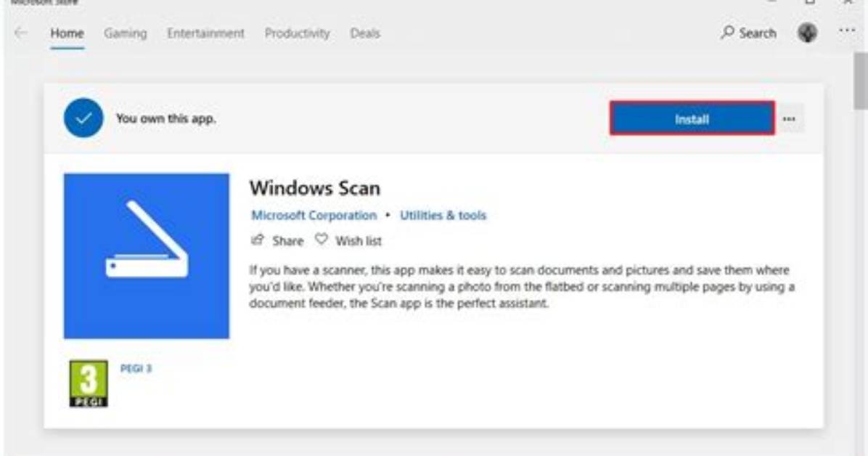Click the app description paragraph
This screenshot has width=868, height=456.
(x=522, y=287)
